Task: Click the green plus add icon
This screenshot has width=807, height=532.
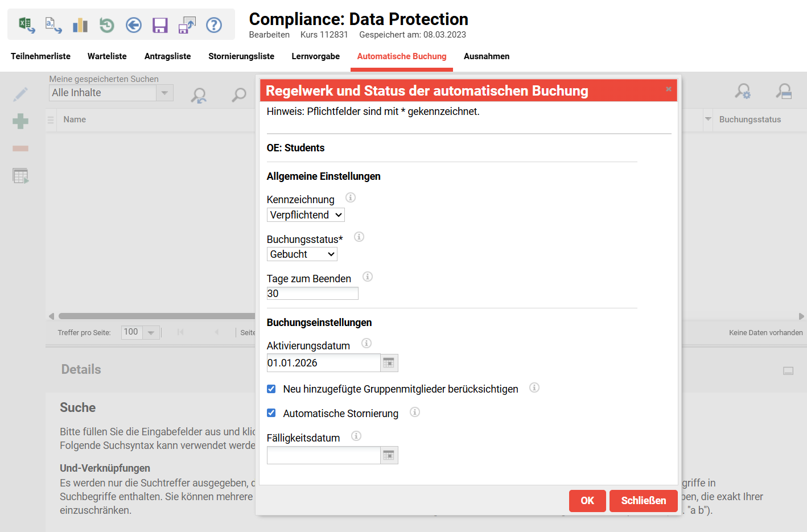Action: point(20,121)
